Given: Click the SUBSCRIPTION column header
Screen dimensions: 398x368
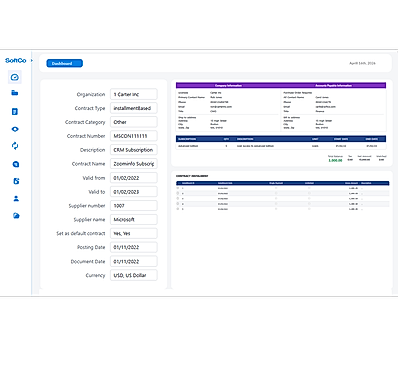Looking at the screenshot, I should coord(187,139).
